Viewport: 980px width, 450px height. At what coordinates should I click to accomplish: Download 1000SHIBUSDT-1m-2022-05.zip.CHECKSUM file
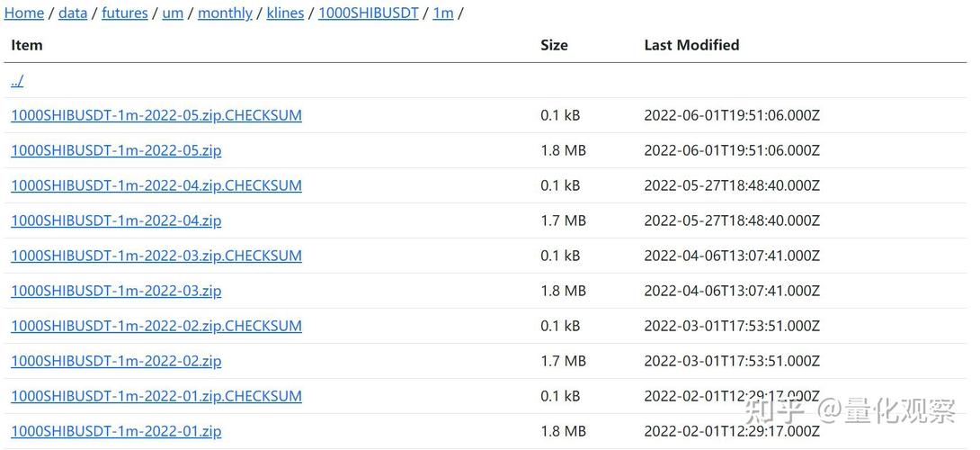click(156, 115)
